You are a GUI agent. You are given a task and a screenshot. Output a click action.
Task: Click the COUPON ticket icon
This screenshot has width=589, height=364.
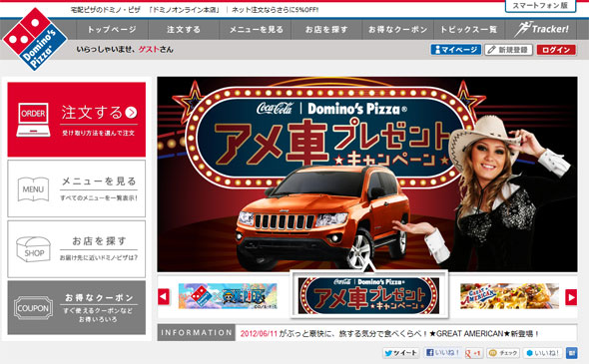pyautogui.click(x=33, y=308)
